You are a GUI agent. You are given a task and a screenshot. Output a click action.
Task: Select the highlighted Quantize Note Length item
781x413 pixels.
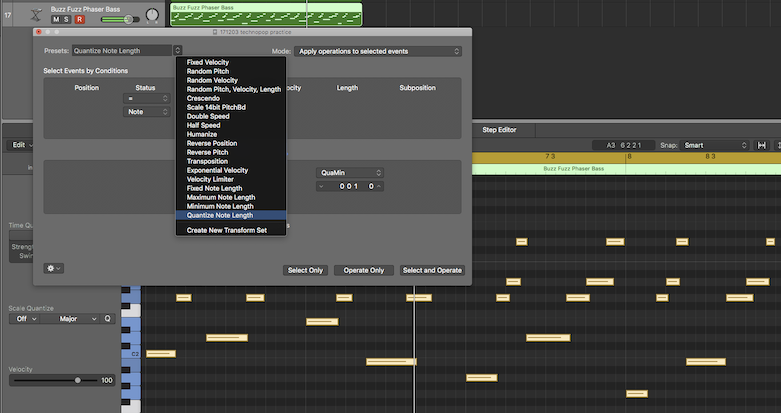(x=231, y=215)
